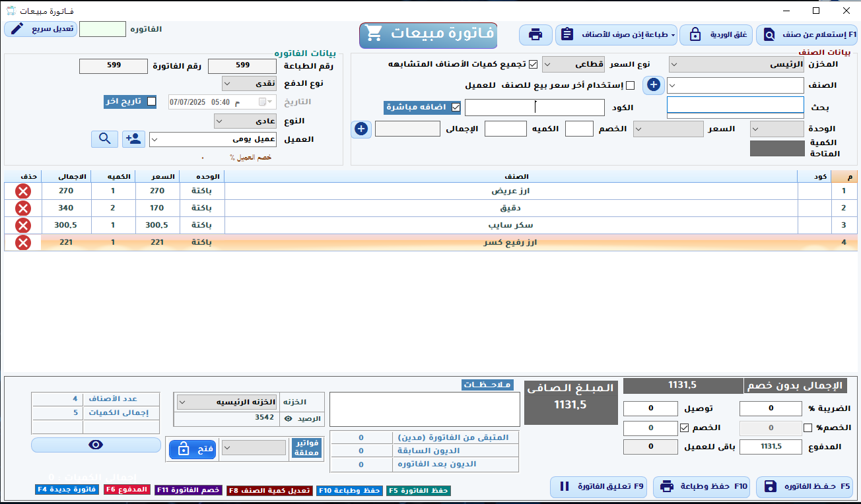Click the printer icon in top toolbar
Image resolution: width=861 pixels, height=504 pixels.
535,34
